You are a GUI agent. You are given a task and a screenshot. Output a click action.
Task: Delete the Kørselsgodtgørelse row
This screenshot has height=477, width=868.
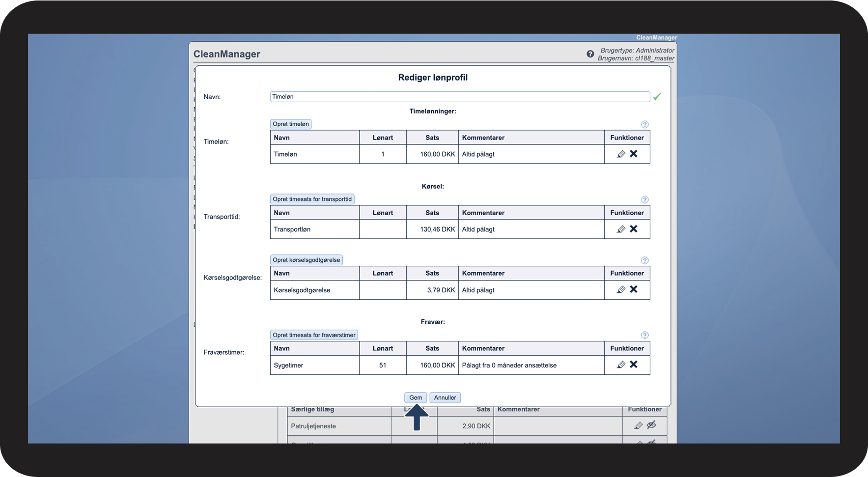coord(634,289)
